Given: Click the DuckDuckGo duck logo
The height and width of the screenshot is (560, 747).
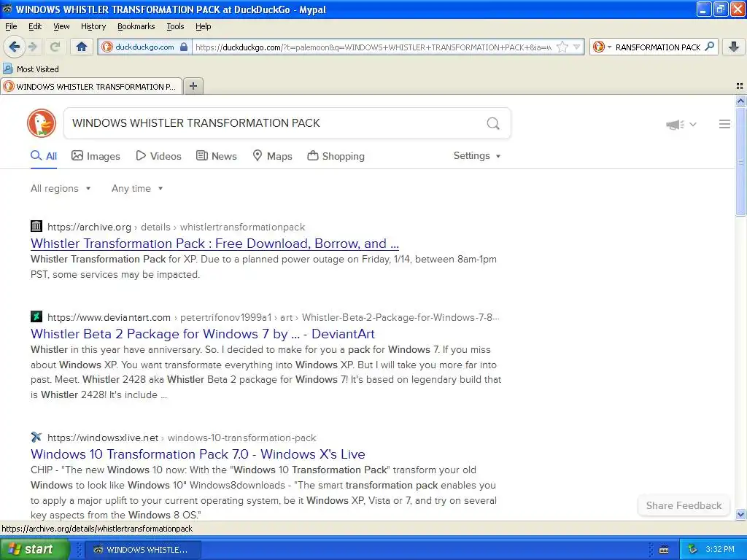Looking at the screenshot, I should tap(42, 123).
